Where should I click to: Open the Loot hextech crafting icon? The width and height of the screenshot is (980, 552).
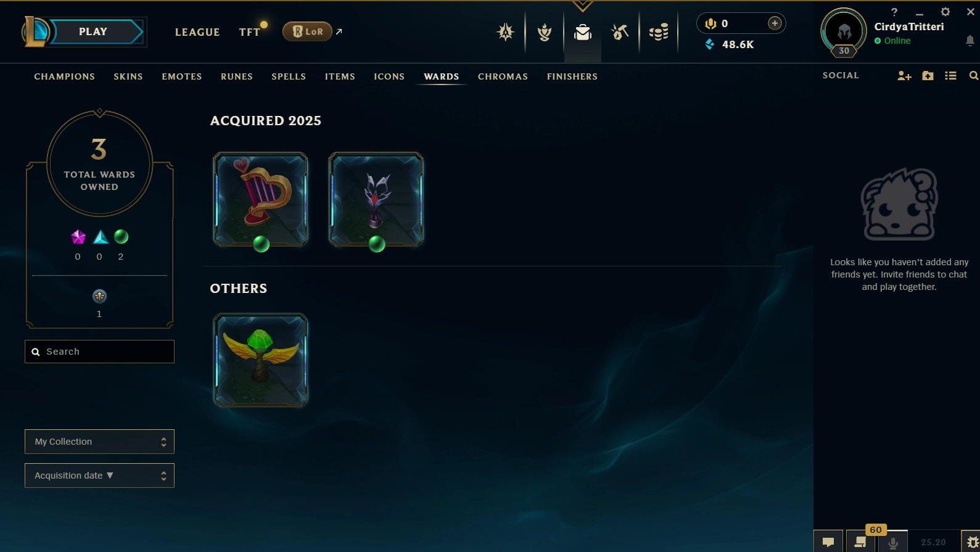click(x=620, y=32)
